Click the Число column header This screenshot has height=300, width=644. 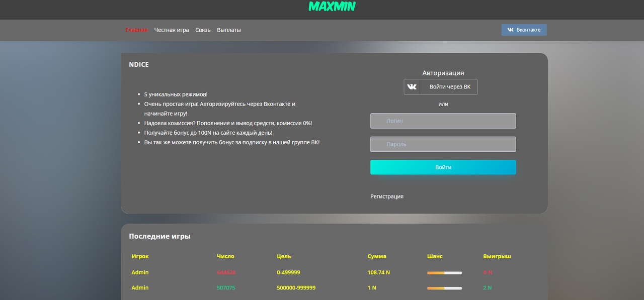click(225, 256)
